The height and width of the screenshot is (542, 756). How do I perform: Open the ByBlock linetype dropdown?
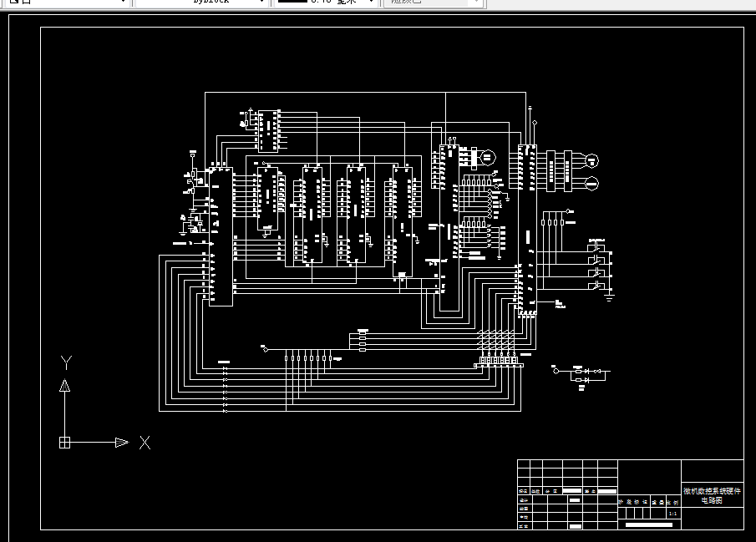tap(201, 2)
